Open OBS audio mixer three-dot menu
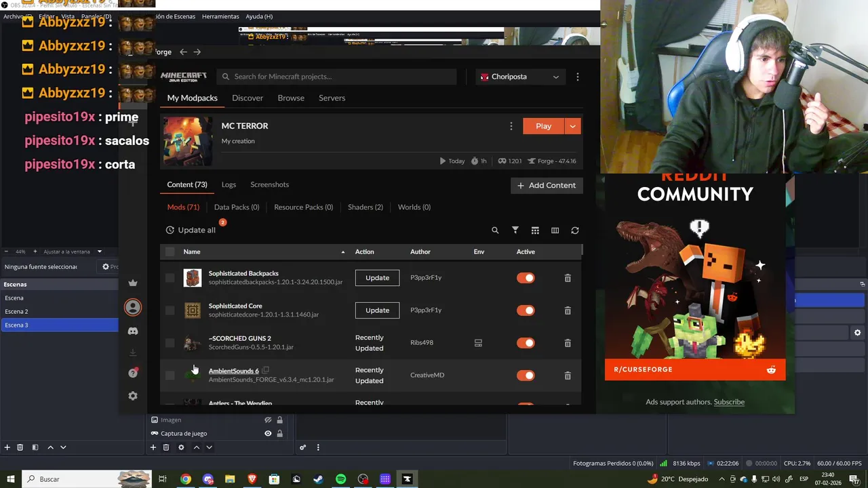Viewport: 868px width, 488px height. (x=318, y=447)
